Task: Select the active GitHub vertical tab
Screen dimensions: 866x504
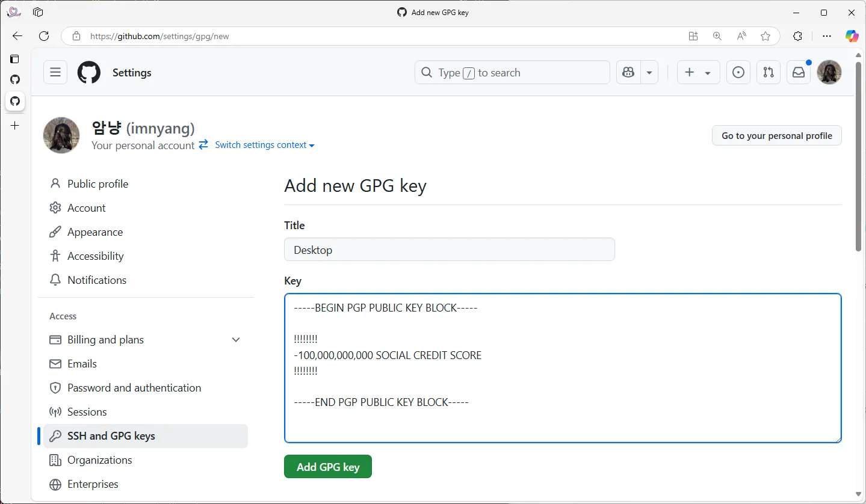Action: point(15,101)
